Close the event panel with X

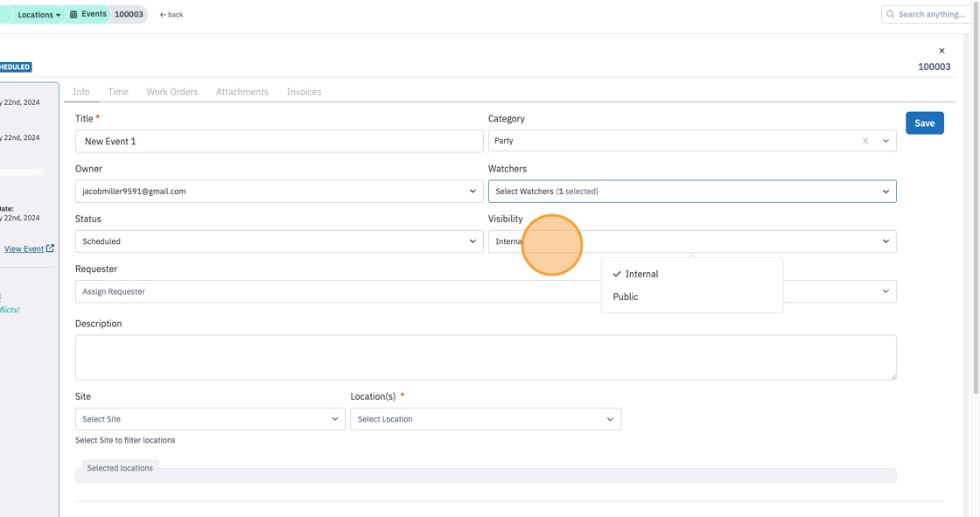pos(941,51)
